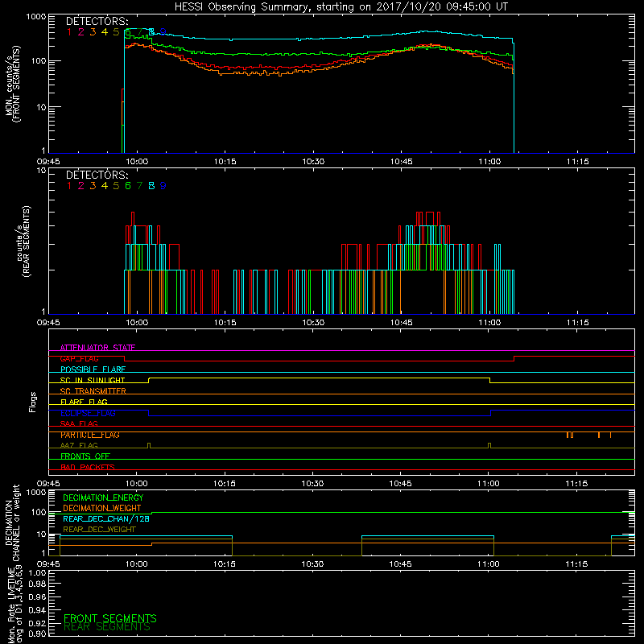Click the 'DETECTORS:' label in the front segments panel
Image resolution: width=644 pixels, height=644 pixels.
[x=97, y=21]
